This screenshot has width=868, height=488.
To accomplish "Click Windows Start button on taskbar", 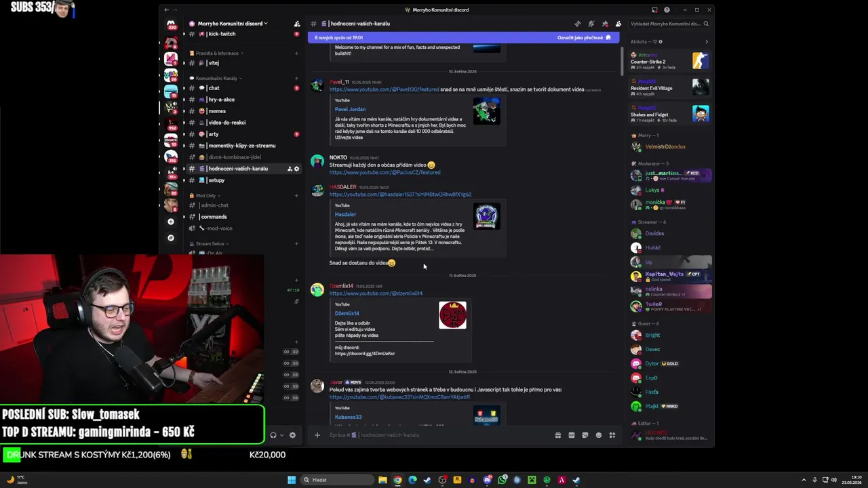I will pyautogui.click(x=292, y=480).
